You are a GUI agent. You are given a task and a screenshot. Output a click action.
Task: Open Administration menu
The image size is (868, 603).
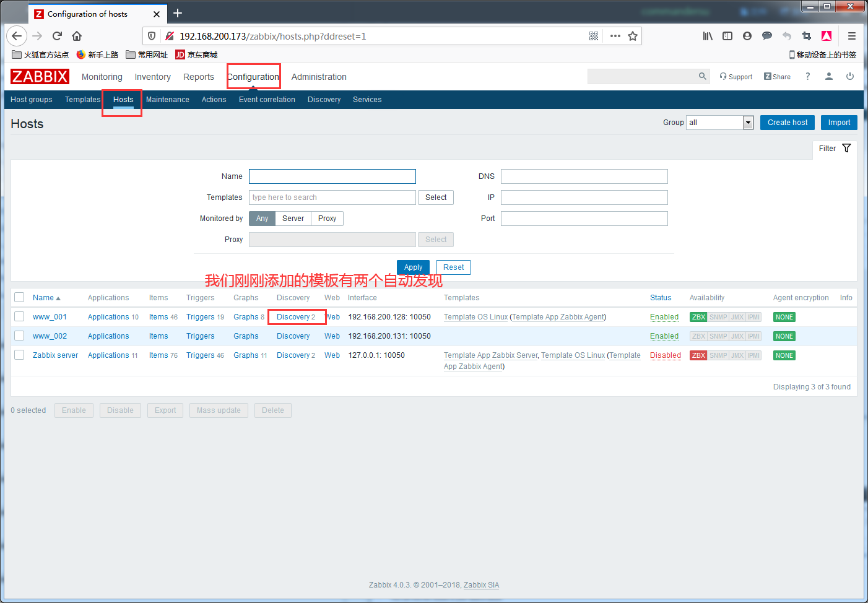tap(319, 77)
